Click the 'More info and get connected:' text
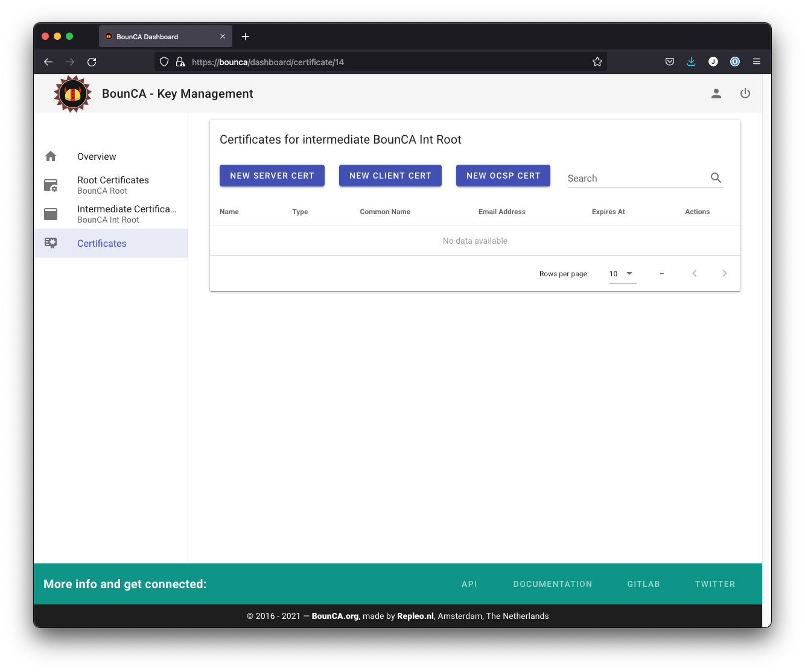This screenshot has height=672, width=805. click(x=125, y=584)
